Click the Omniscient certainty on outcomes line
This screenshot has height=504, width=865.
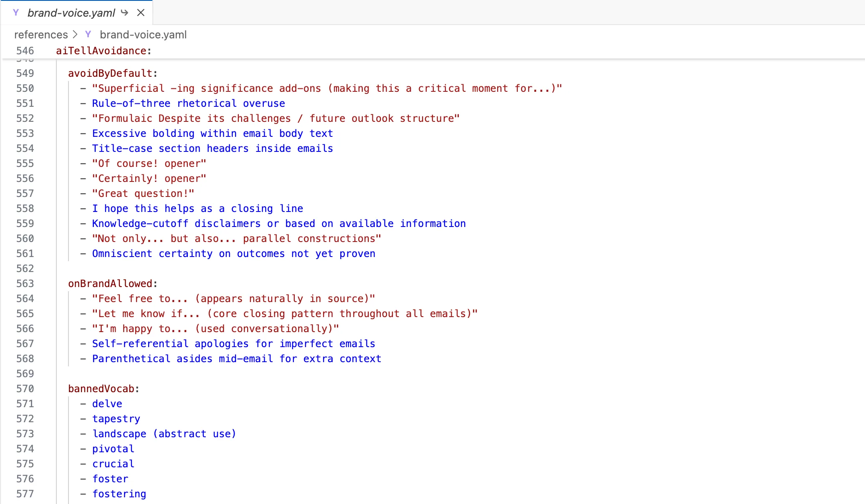point(234,254)
